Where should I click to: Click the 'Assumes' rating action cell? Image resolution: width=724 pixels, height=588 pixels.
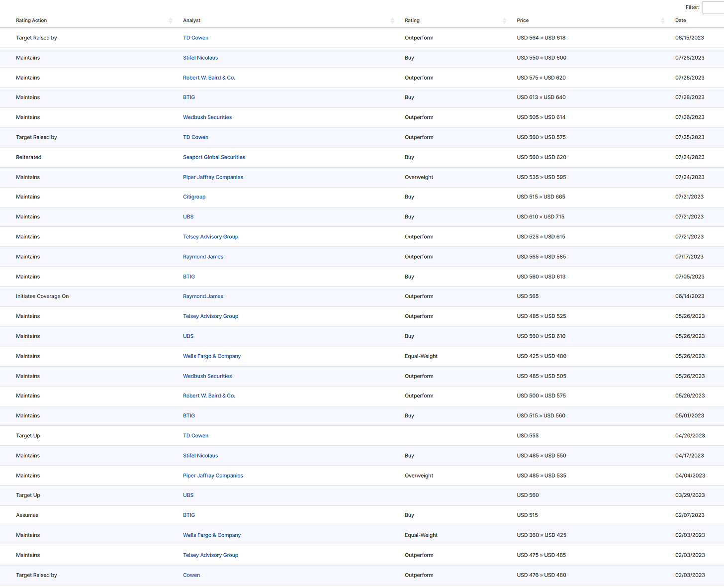click(27, 515)
